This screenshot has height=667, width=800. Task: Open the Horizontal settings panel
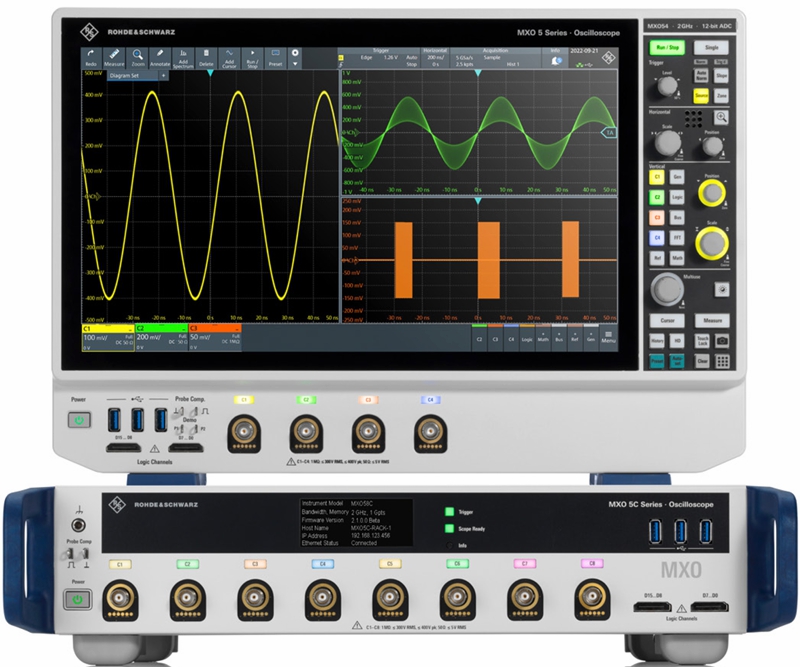click(x=435, y=58)
